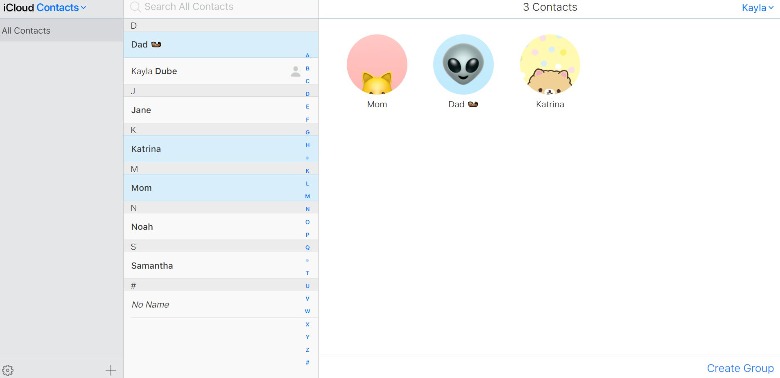
Task: Jump to letter H in alphabet index
Action: click(x=307, y=145)
